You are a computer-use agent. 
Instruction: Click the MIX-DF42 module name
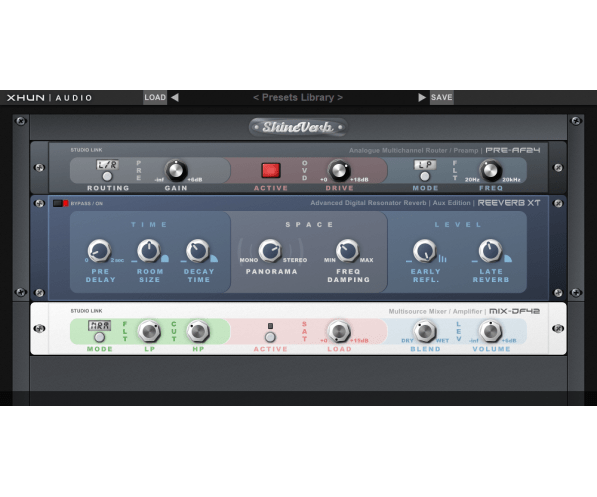[514, 311]
